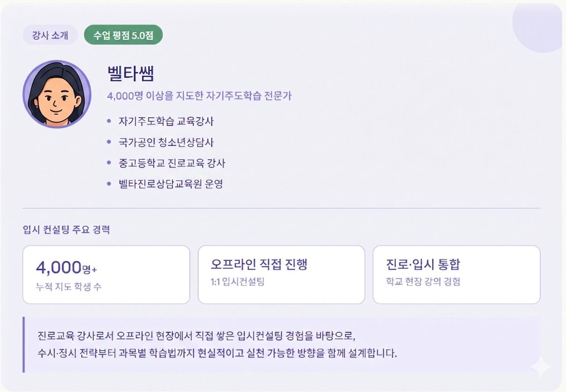Click the 1:1 입시컨설팅 caption

pyautogui.click(x=238, y=282)
